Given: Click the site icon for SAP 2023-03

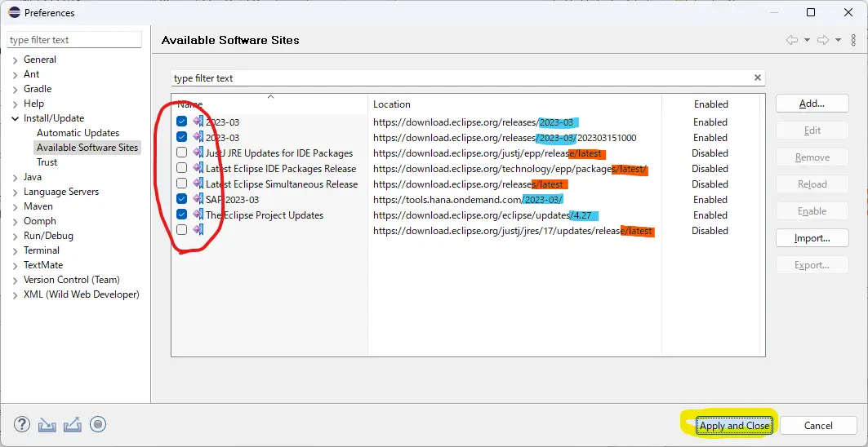Looking at the screenshot, I should click(x=198, y=199).
